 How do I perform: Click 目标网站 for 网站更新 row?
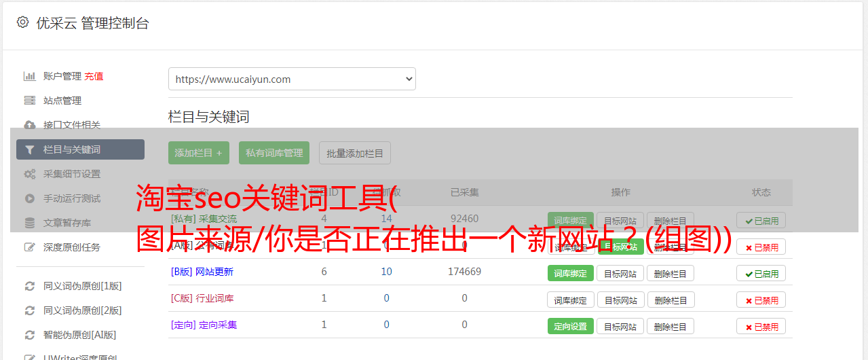tap(620, 274)
